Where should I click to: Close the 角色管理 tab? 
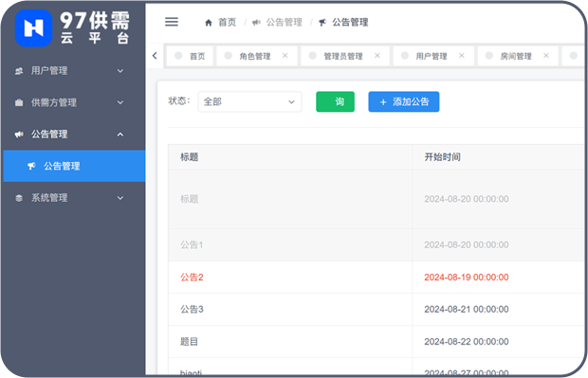point(285,56)
